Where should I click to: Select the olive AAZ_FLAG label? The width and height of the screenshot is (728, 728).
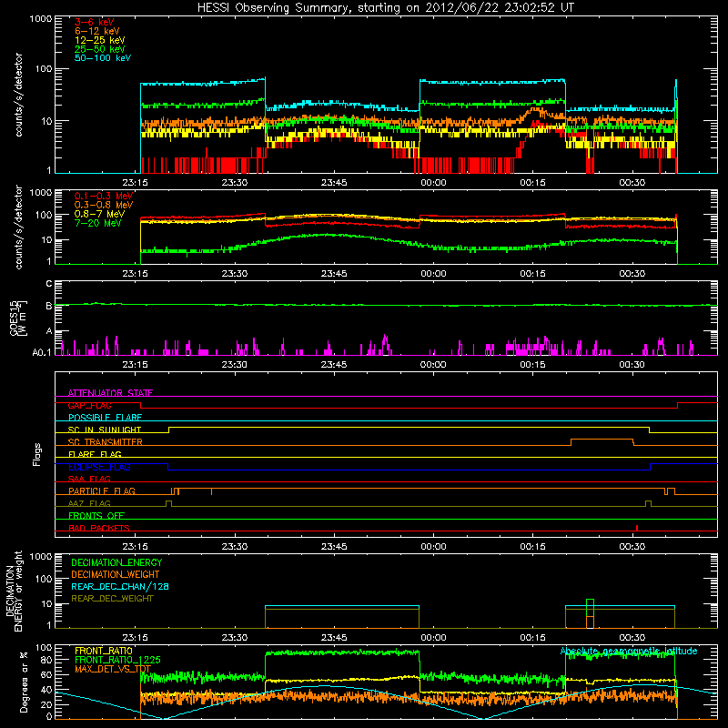tap(89, 503)
